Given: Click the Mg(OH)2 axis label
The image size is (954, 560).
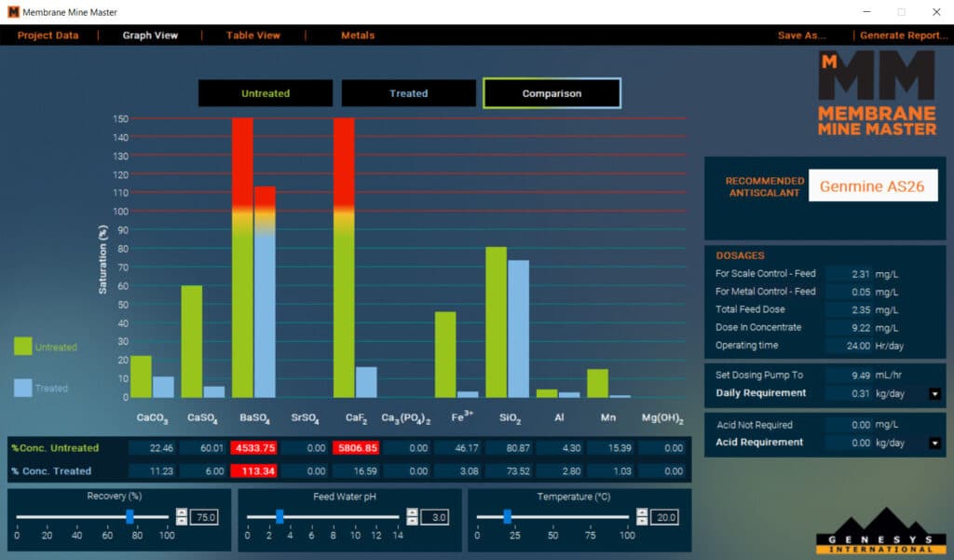Looking at the screenshot, I should click(662, 418).
